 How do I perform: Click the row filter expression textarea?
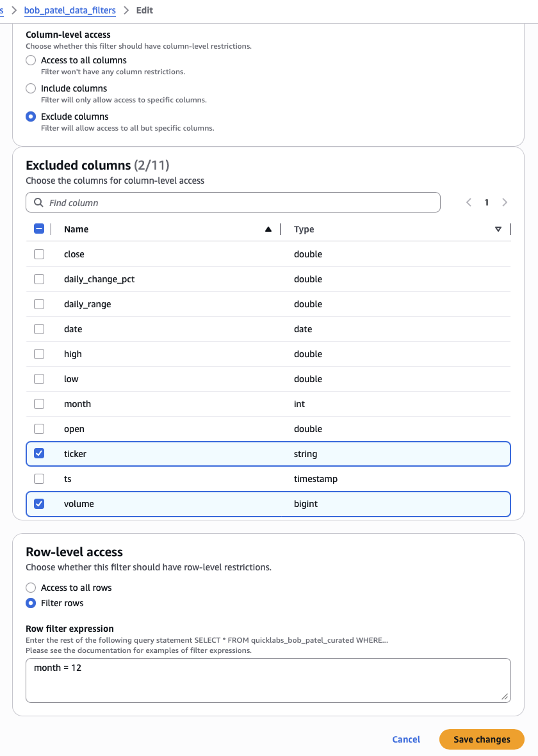(x=268, y=680)
